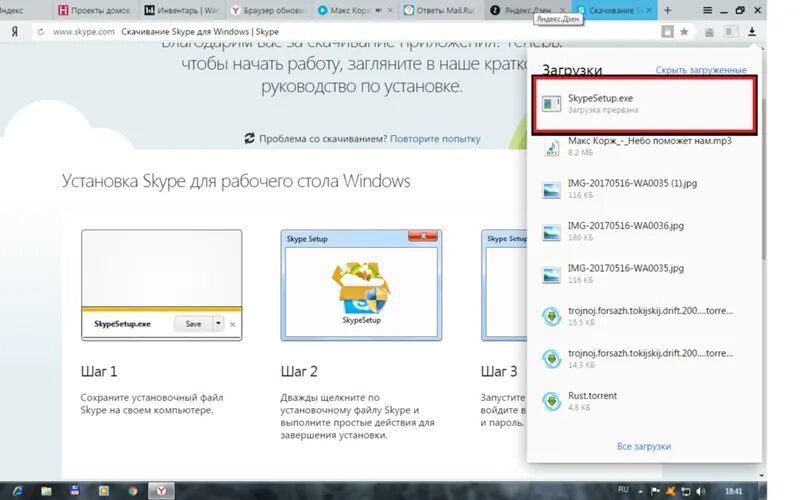
Task: Switch to the Инвентарь tab
Action: coord(181,10)
